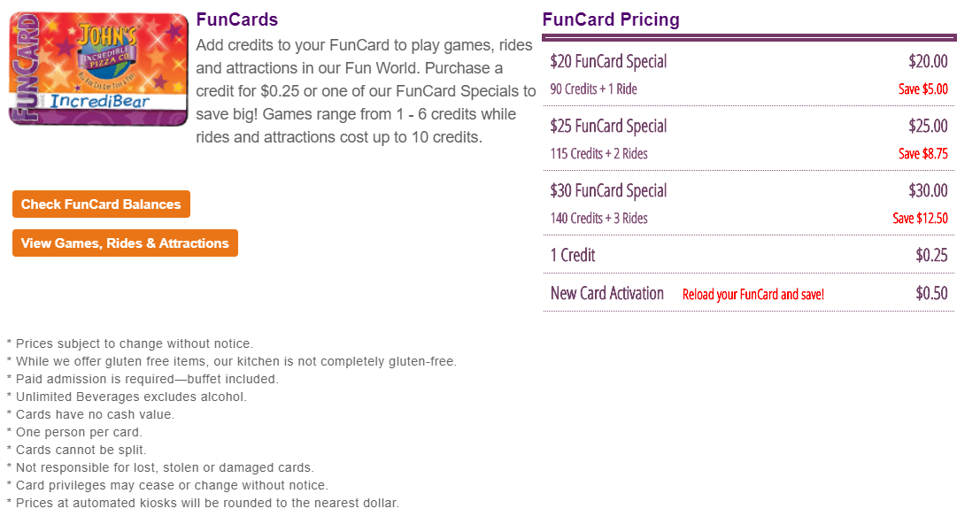The height and width of the screenshot is (532, 980).
Task: Click the FunCard IncrediBear card image
Action: (98, 69)
